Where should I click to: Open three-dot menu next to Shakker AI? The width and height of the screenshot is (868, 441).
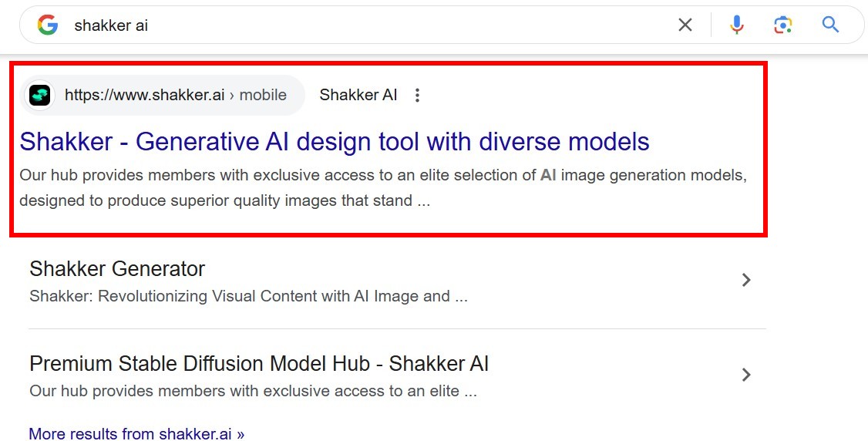417,95
